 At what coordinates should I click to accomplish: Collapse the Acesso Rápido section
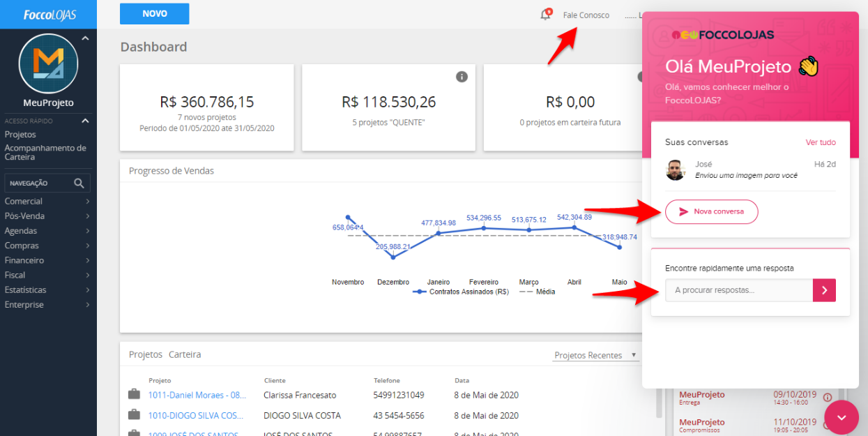tap(85, 121)
